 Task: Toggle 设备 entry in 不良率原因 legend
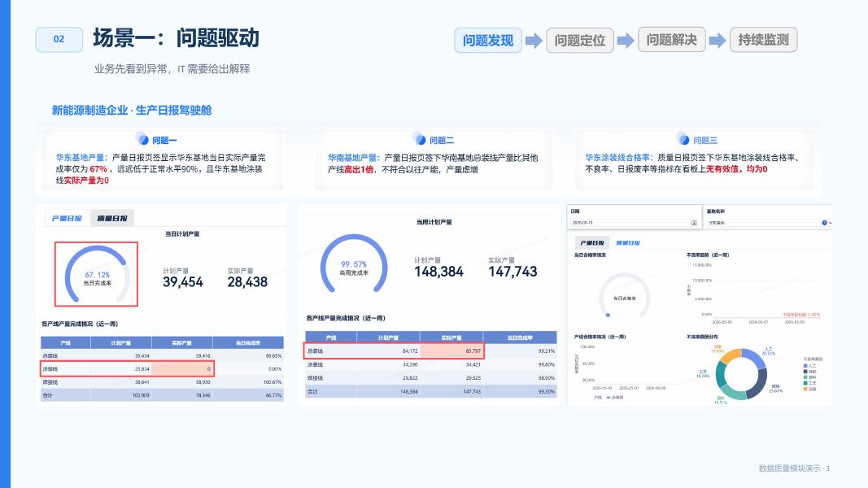809,389
